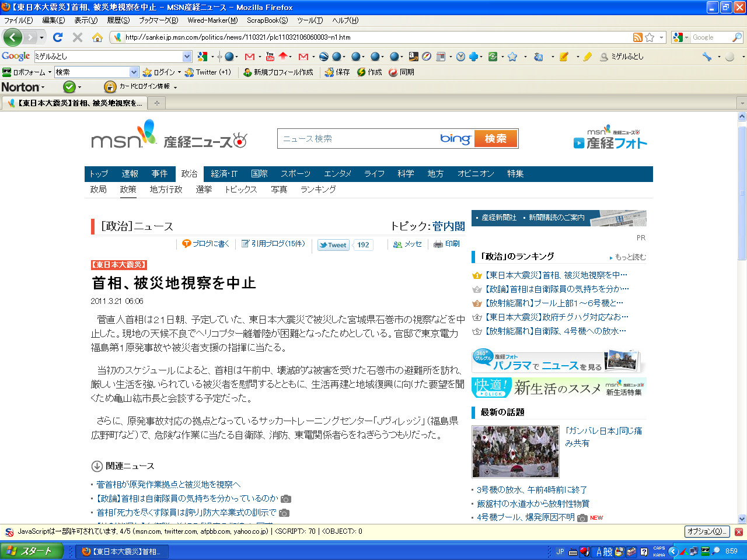Select the 政治 navigation tab
This screenshot has height=560, width=747.
click(x=189, y=174)
